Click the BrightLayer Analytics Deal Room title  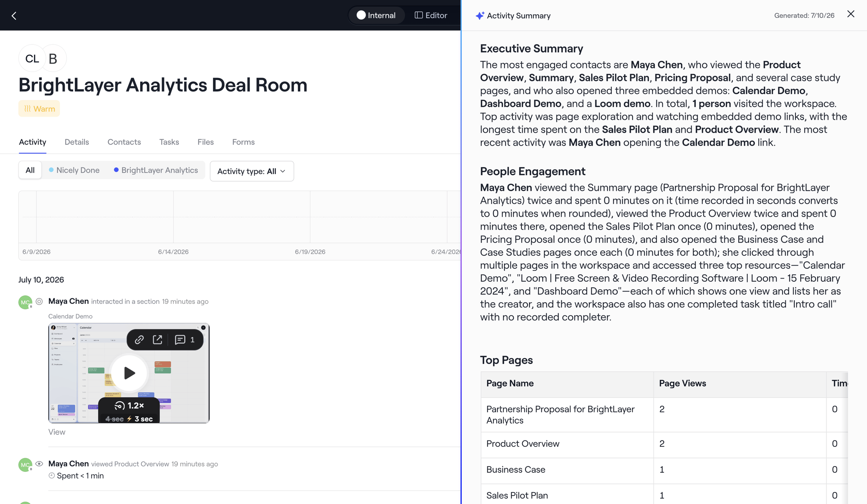[x=163, y=85]
